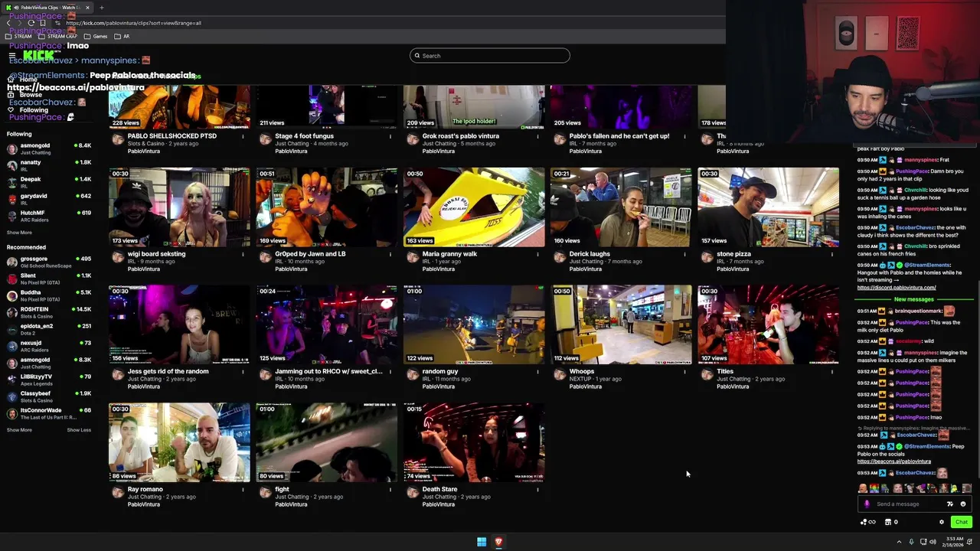This screenshot has width=980, height=551.
Task: Play the wigi board seksting clip thumbnail
Action: coord(179,207)
